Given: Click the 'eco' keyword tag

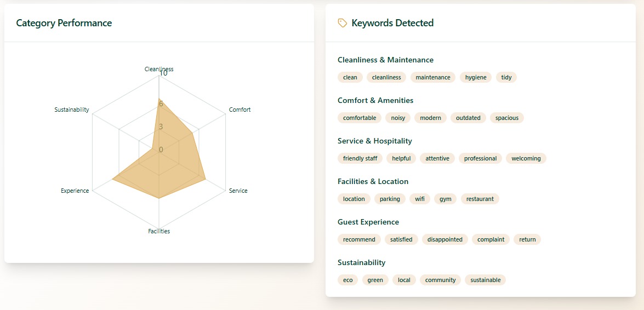Looking at the screenshot, I should pos(347,280).
